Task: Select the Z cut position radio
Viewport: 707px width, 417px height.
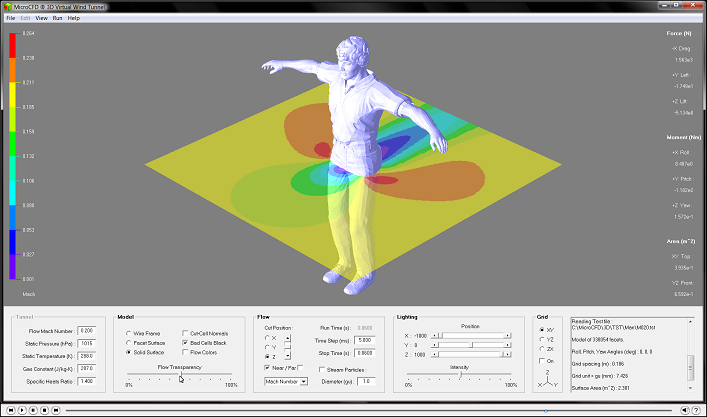Action: [267, 357]
